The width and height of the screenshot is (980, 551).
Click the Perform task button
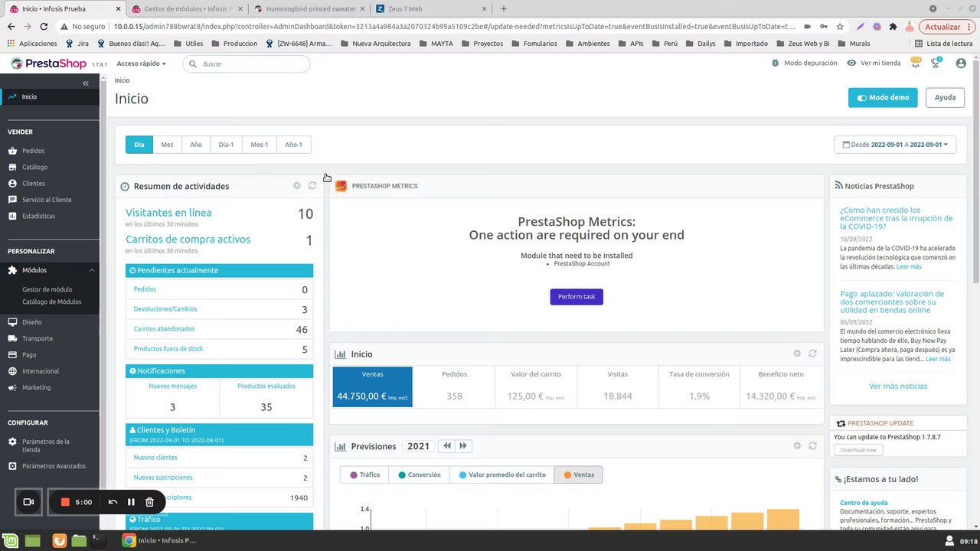pos(577,296)
